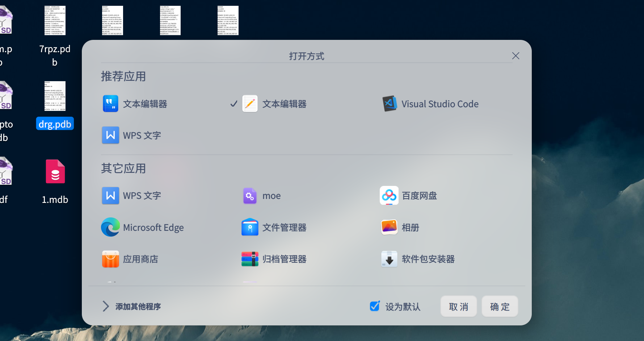Click the 取消 button
The height and width of the screenshot is (341, 644).
[x=459, y=307]
